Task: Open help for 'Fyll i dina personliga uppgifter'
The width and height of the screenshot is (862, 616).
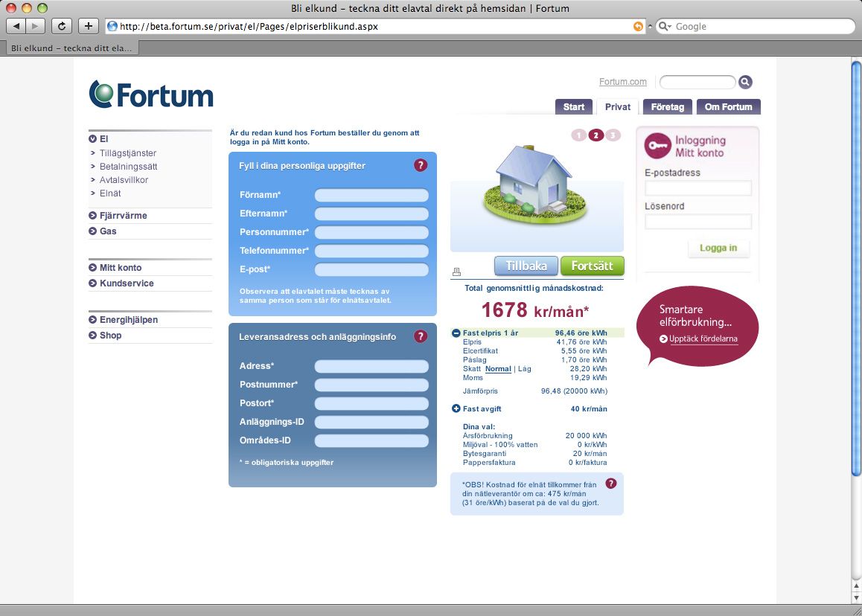Action: pyautogui.click(x=421, y=165)
